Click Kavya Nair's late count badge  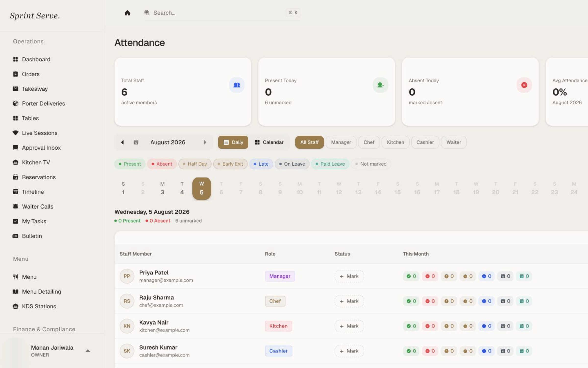(x=487, y=326)
